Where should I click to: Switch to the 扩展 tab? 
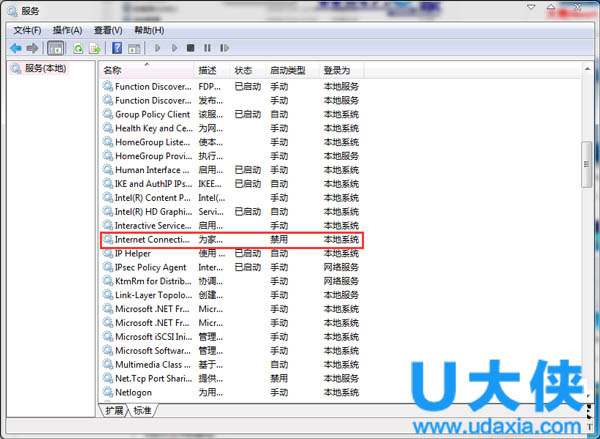click(x=114, y=411)
